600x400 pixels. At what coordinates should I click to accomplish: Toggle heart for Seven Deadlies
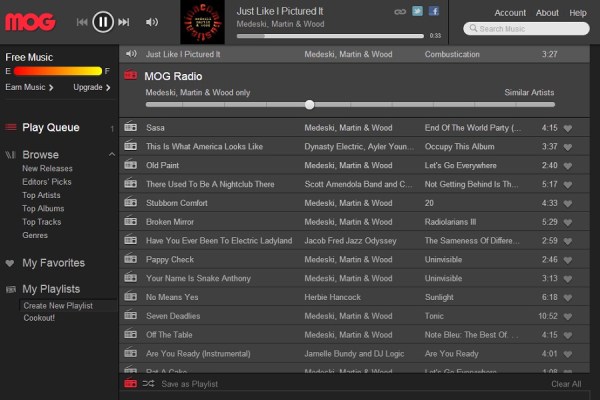coord(568,316)
